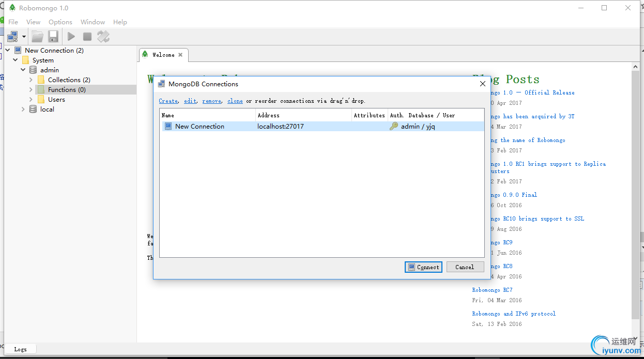Click the open file folder toolbar icon

pyautogui.click(x=37, y=37)
